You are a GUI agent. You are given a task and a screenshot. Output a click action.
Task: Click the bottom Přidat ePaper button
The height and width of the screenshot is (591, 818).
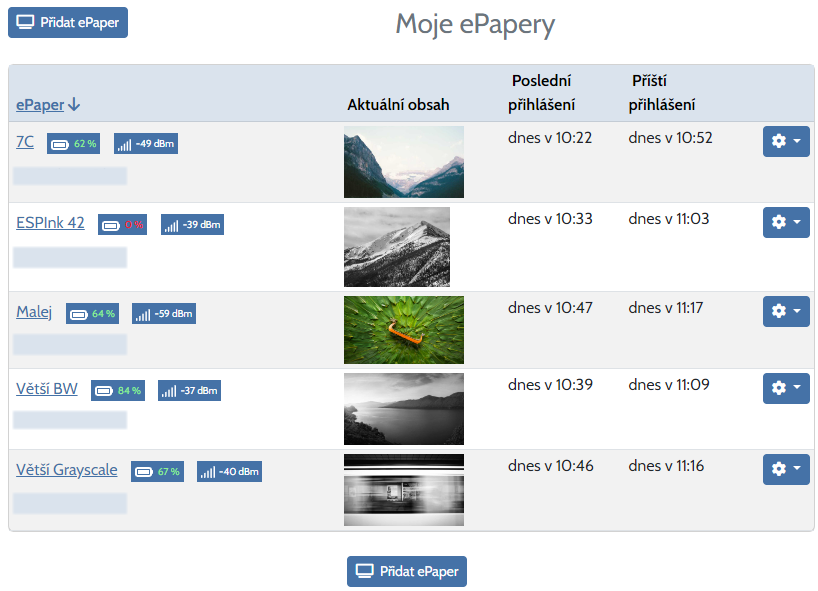point(407,571)
